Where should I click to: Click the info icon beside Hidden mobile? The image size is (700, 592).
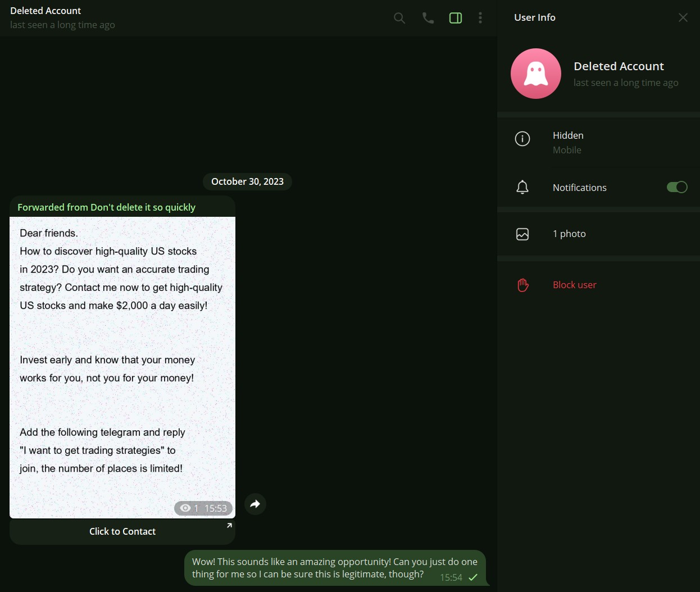click(x=522, y=139)
